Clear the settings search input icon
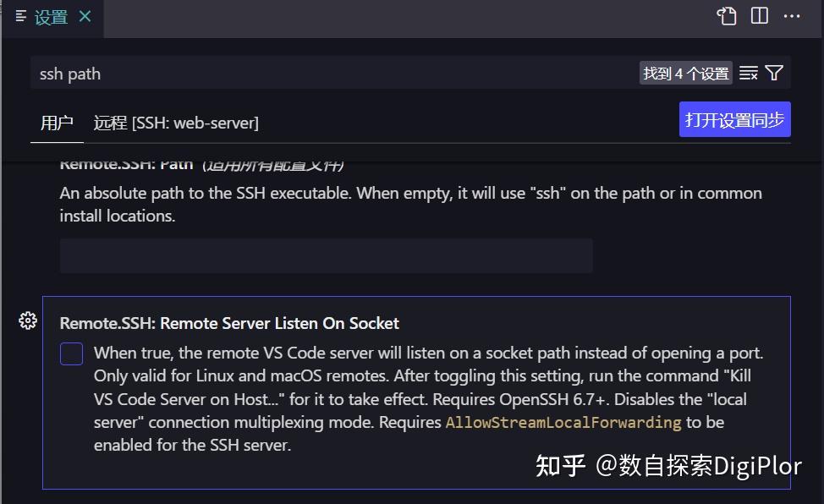824x504 pixels. (748, 73)
